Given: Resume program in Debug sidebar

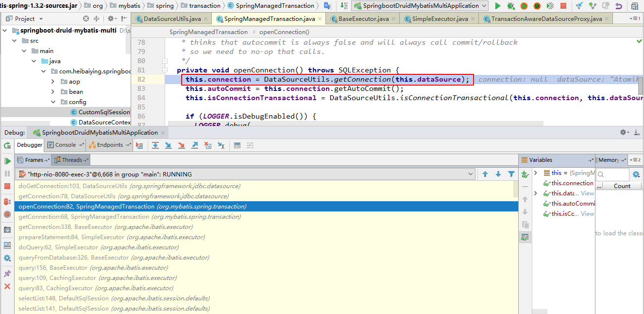Looking at the screenshot, I should tap(7, 161).
